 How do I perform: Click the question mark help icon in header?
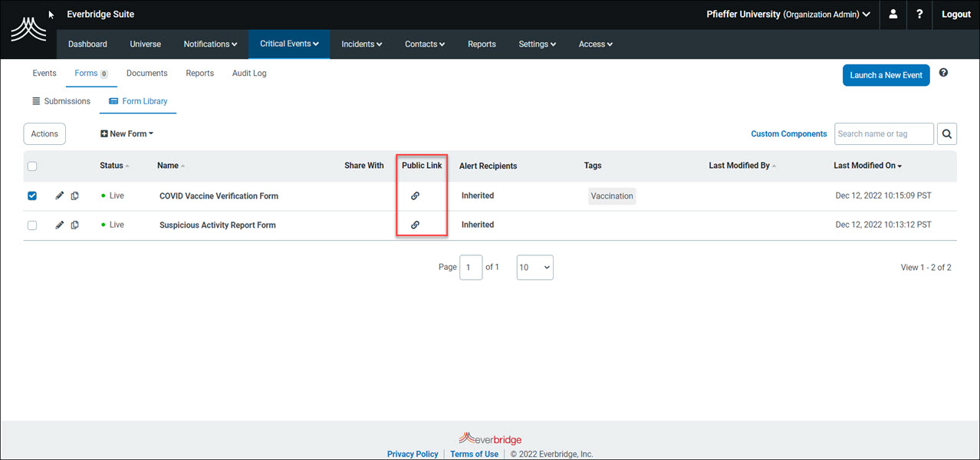(x=919, y=15)
